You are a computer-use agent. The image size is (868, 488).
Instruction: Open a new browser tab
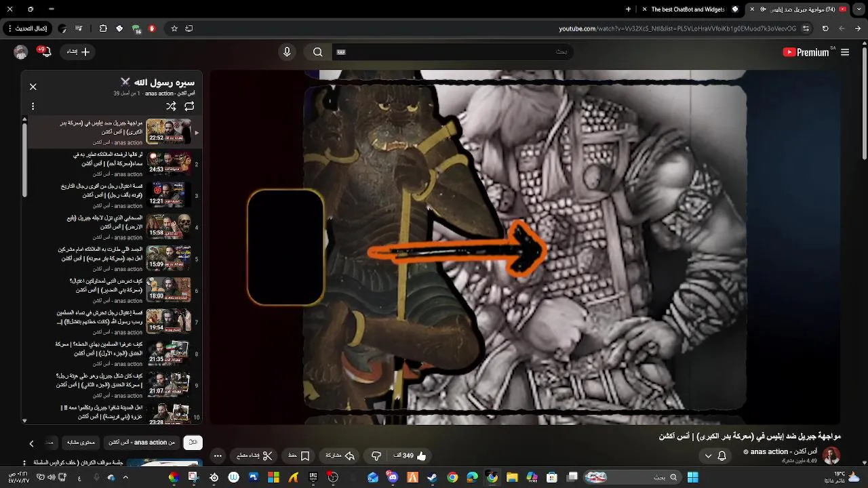(628, 9)
